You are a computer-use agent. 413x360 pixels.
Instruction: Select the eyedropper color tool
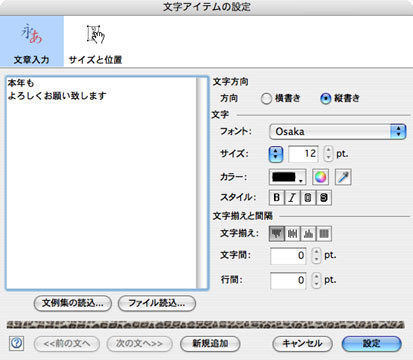(x=343, y=177)
